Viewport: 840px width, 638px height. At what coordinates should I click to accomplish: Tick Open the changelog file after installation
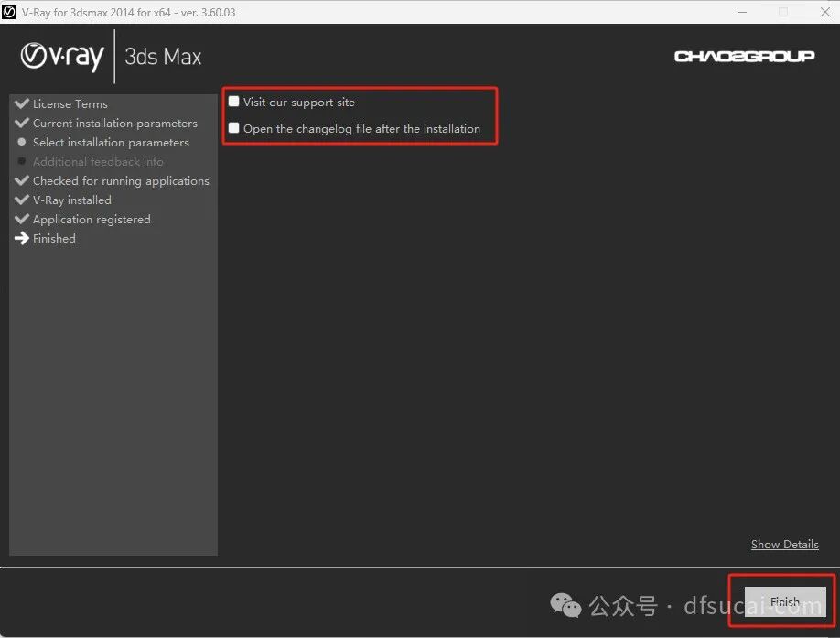tap(233, 127)
